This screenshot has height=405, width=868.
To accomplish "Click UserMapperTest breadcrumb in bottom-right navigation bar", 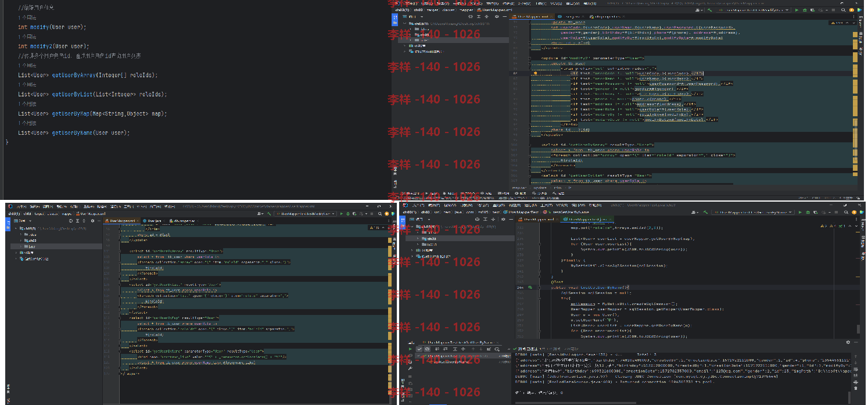I will [522, 212].
